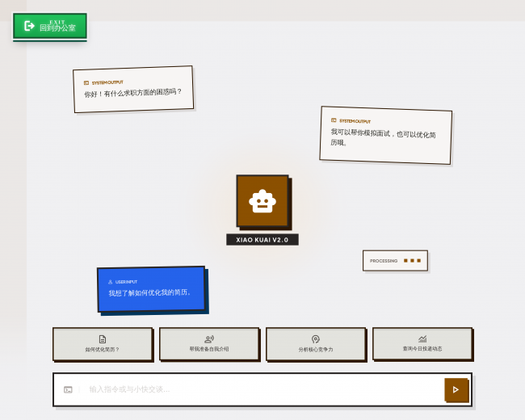Click the robot avatar above XIAO KUAI V2.0
The height and width of the screenshot is (420, 525).
click(262, 201)
